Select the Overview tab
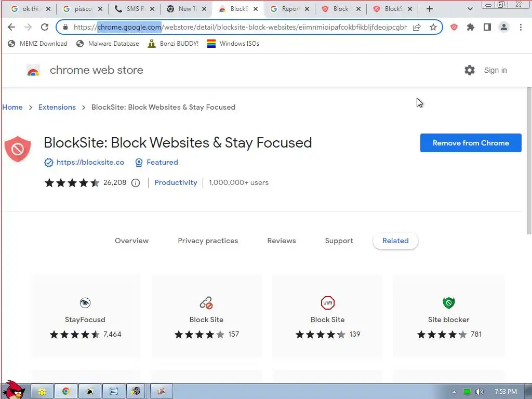532x399 pixels. click(131, 241)
